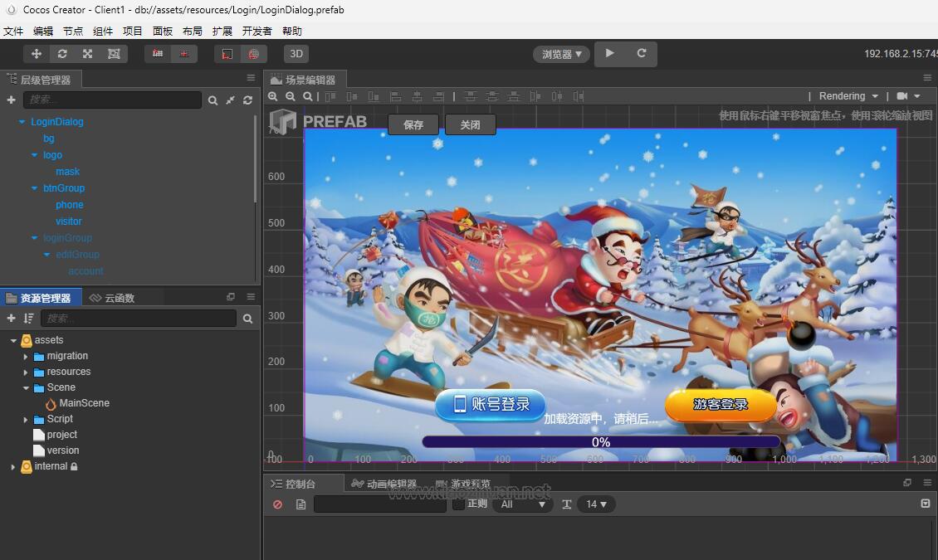This screenshot has height=560, width=938.
Task: Click the align top edges icon
Action: 330,96
